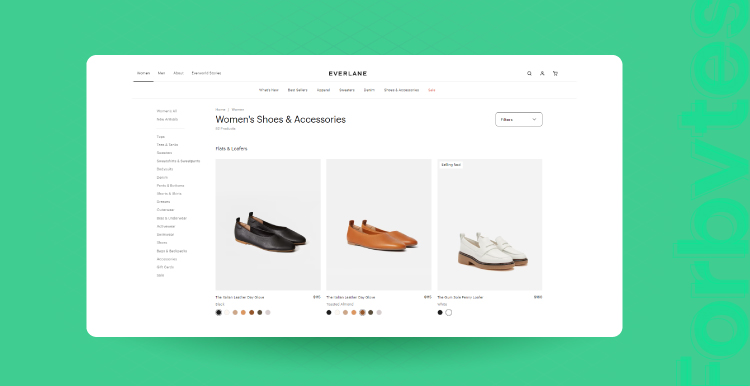Click the Home breadcrumb link
This screenshot has height=386, width=750.
[220, 110]
